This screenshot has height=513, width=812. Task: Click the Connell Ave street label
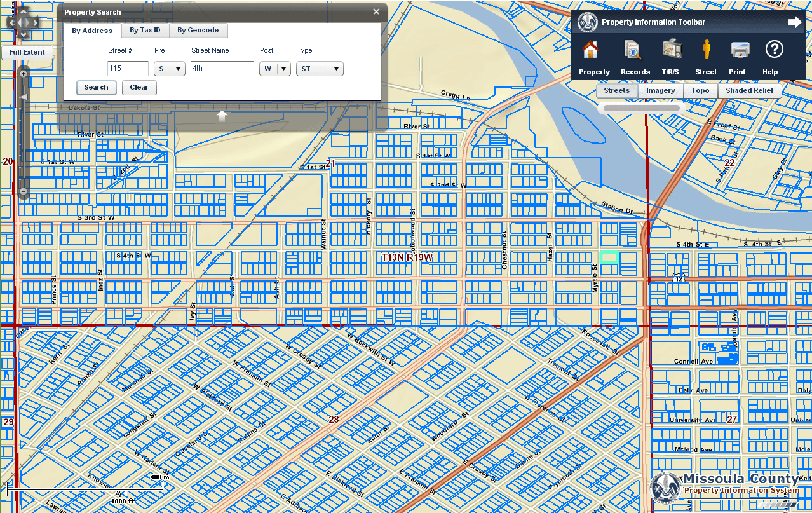(694, 361)
